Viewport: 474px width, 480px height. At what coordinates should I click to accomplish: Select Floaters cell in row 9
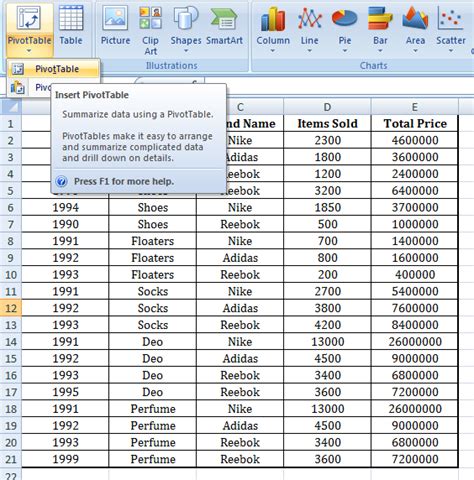153,258
